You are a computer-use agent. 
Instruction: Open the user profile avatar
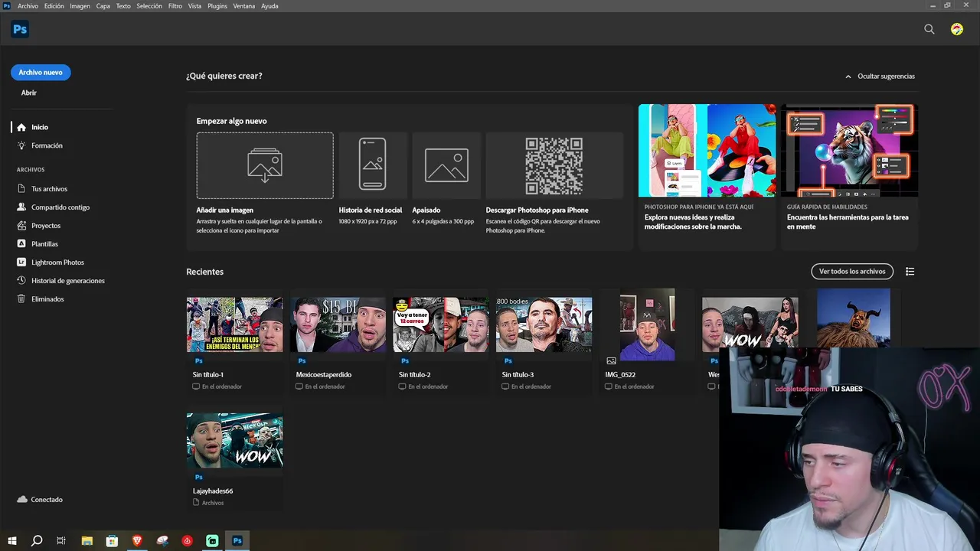pos(957,29)
